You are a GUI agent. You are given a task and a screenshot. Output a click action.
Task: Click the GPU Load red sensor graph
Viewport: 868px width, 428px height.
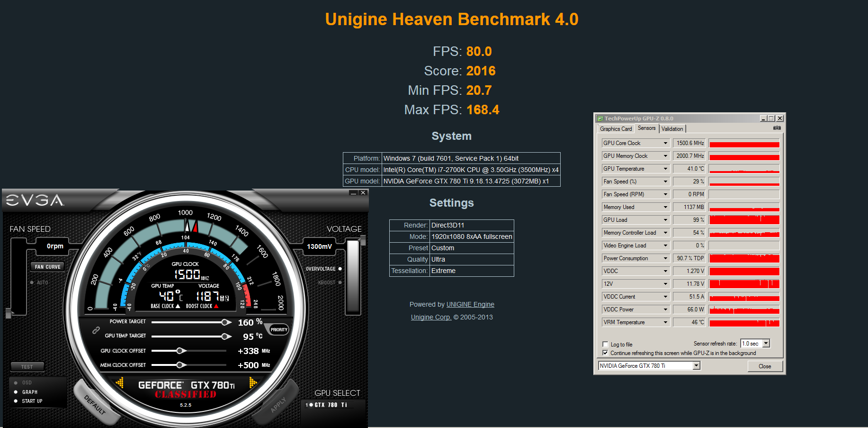click(744, 220)
